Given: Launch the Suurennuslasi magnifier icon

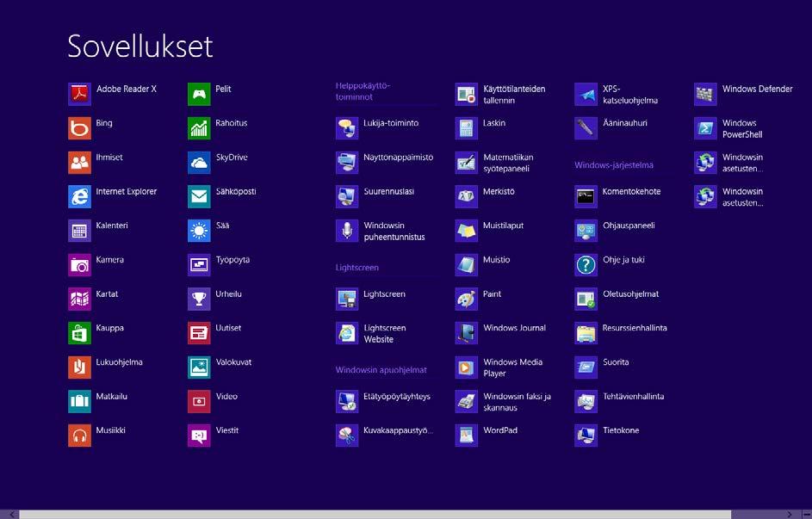Looking at the screenshot, I should click(x=346, y=196).
